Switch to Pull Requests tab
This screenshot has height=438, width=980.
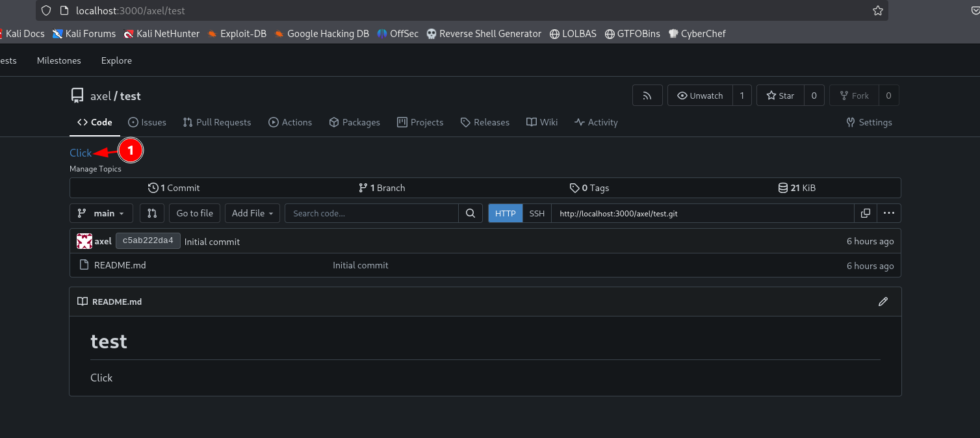[217, 122]
